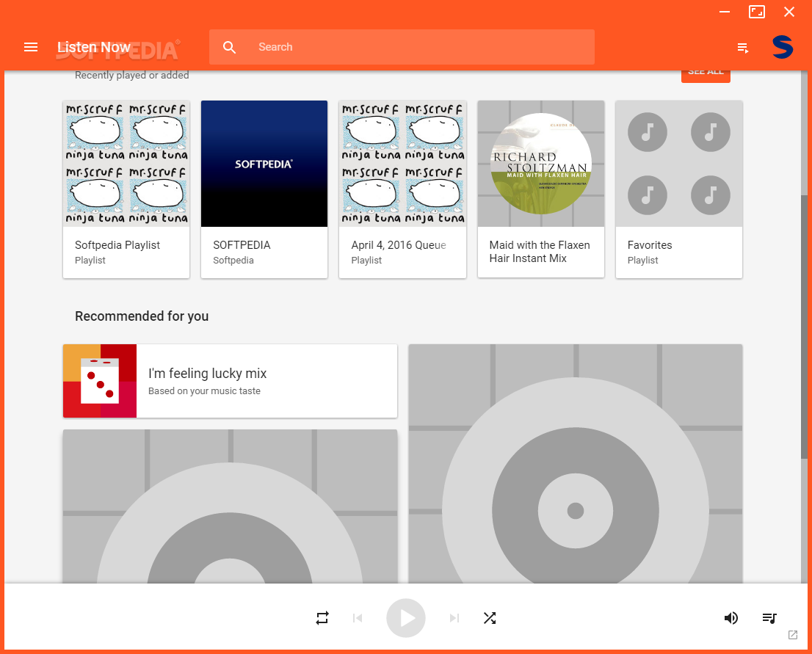Click the Softpedia artist subtitle
This screenshot has height=654, width=812.
coord(233,260)
